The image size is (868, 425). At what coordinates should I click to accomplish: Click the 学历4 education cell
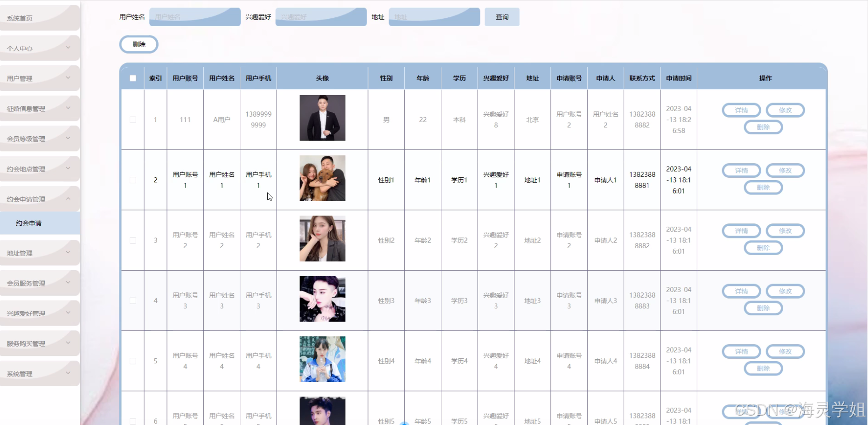click(x=459, y=361)
